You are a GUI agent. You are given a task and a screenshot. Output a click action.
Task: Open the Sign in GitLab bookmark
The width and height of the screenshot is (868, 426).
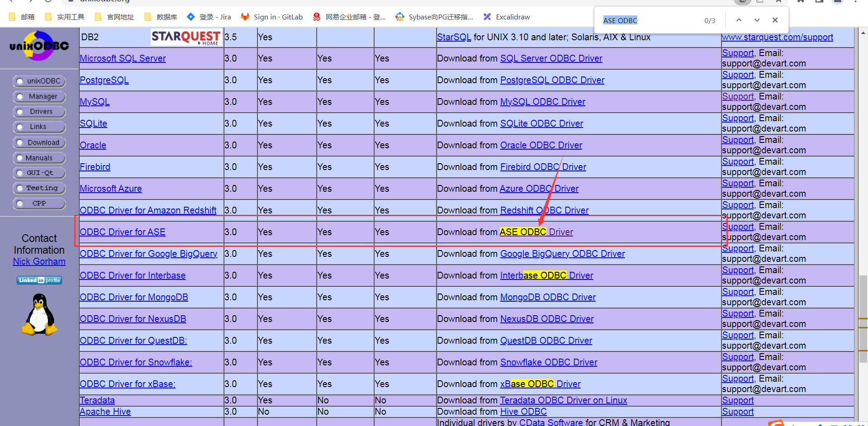tap(271, 17)
